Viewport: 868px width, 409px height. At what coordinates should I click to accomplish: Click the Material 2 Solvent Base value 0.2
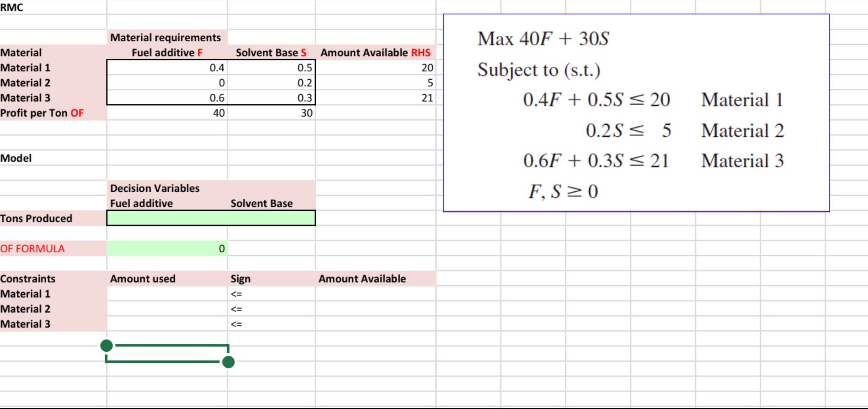coord(272,83)
